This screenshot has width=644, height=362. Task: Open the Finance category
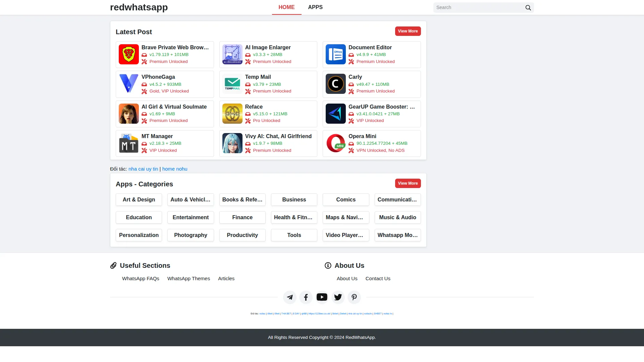tap(243, 217)
